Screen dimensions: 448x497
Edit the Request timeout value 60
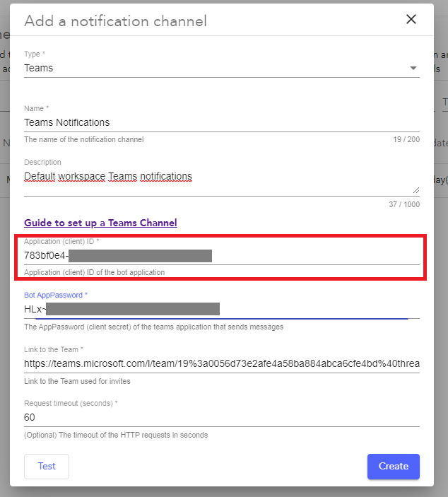(222, 417)
